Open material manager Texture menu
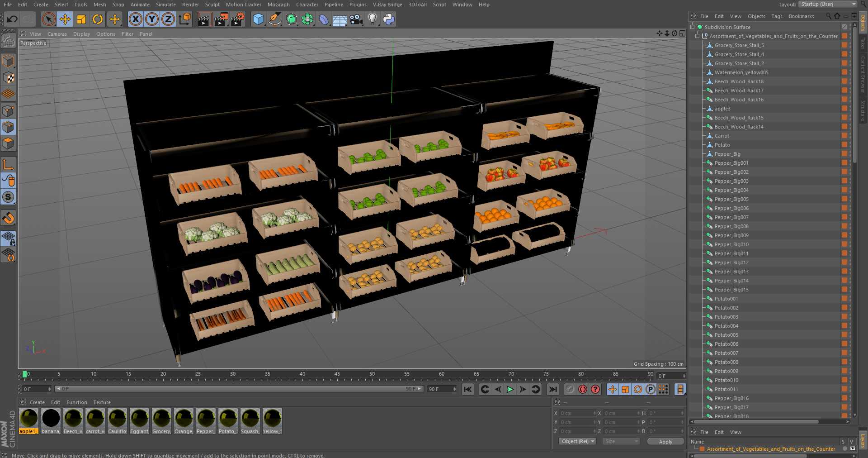The width and height of the screenshot is (868, 458). point(102,402)
